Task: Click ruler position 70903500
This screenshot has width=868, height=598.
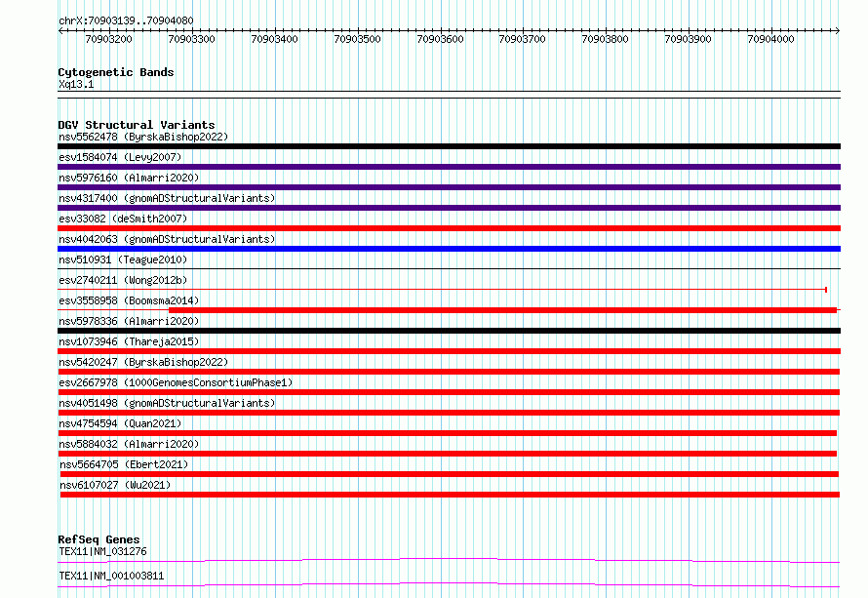Action: click(358, 39)
